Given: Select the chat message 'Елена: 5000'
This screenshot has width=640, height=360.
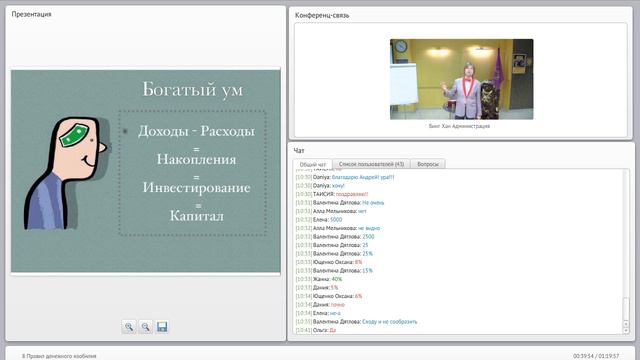Looking at the screenshot, I should [319, 220].
